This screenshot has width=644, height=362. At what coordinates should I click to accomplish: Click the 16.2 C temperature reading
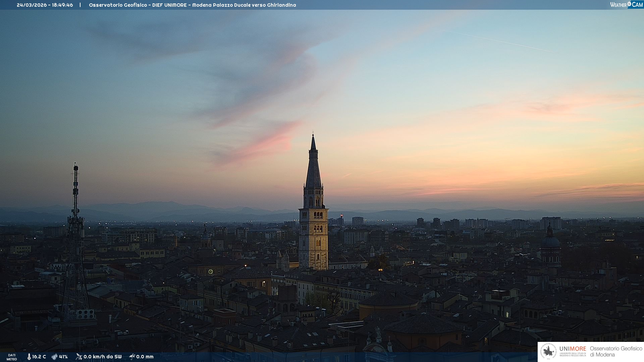[x=39, y=357]
